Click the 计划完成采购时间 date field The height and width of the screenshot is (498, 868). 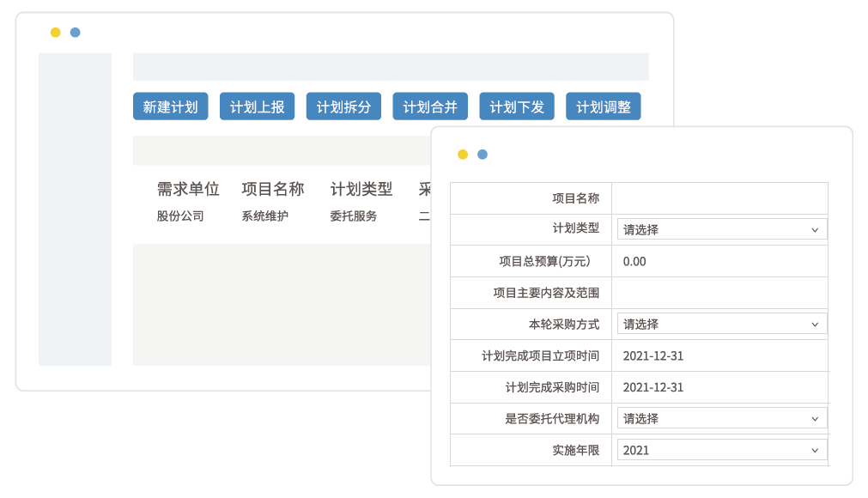719,387
